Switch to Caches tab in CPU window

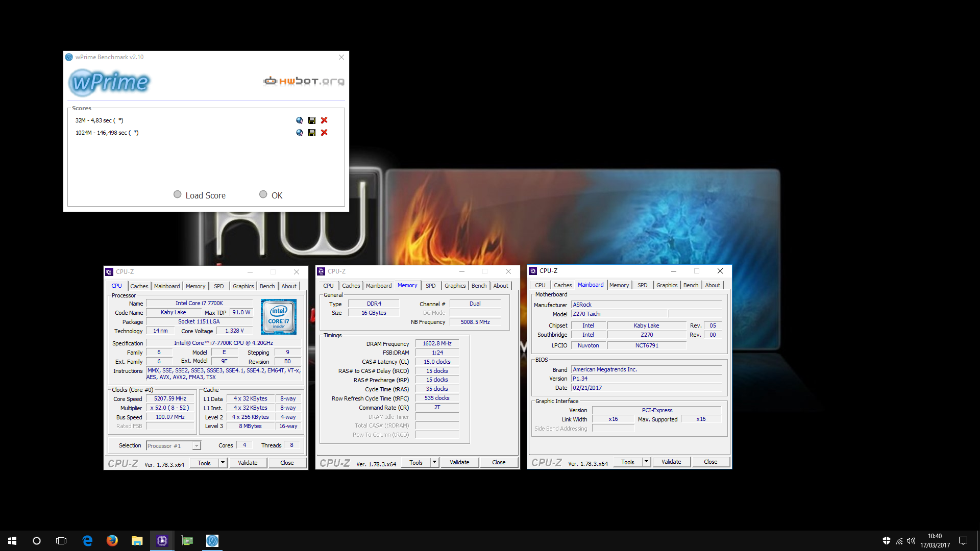pos(139,286)
